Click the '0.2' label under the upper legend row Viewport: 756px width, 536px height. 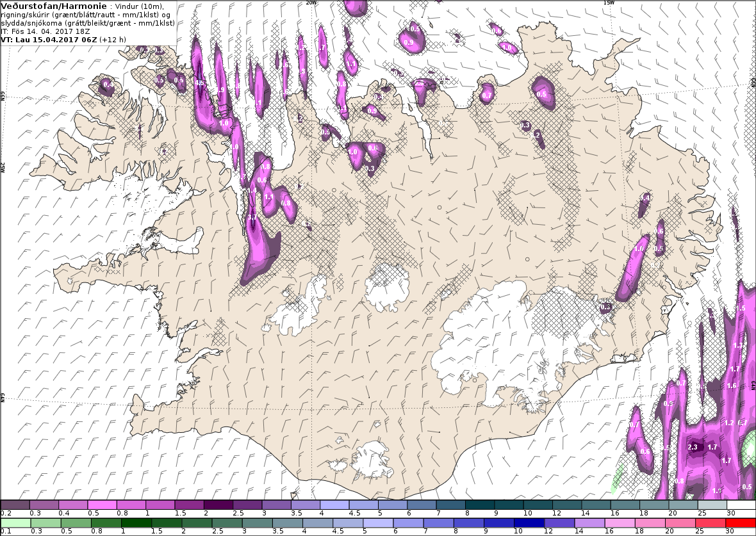coord(6,514)
